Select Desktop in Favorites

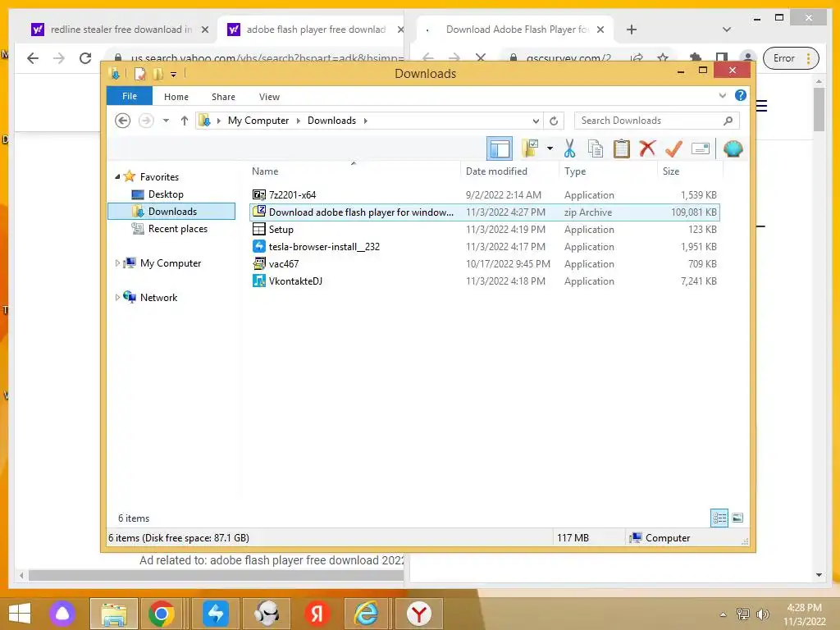click(x=166, y=194)
